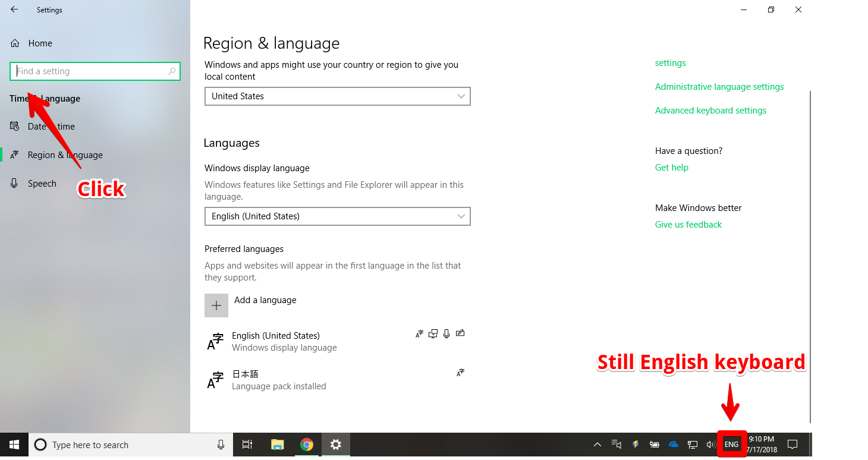868x460 pixels.
Task: Click the Settings gear icon on the taskbar
Action: pos(335,444)
